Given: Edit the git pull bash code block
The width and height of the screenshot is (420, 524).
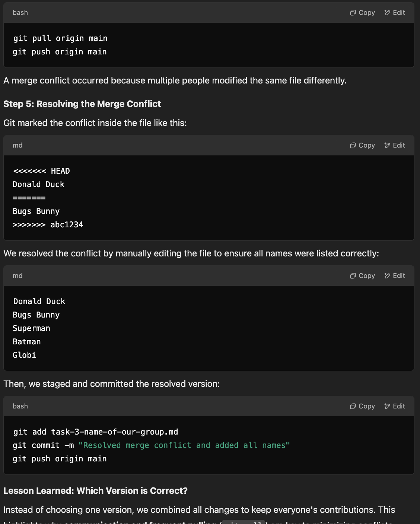Looking at the screenshot, I should point(395,13).
